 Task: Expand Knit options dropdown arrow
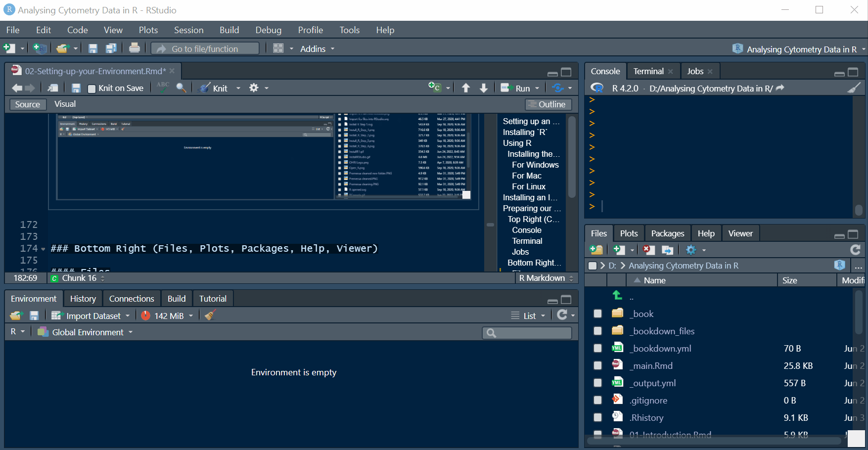click(x=238, y=88)
